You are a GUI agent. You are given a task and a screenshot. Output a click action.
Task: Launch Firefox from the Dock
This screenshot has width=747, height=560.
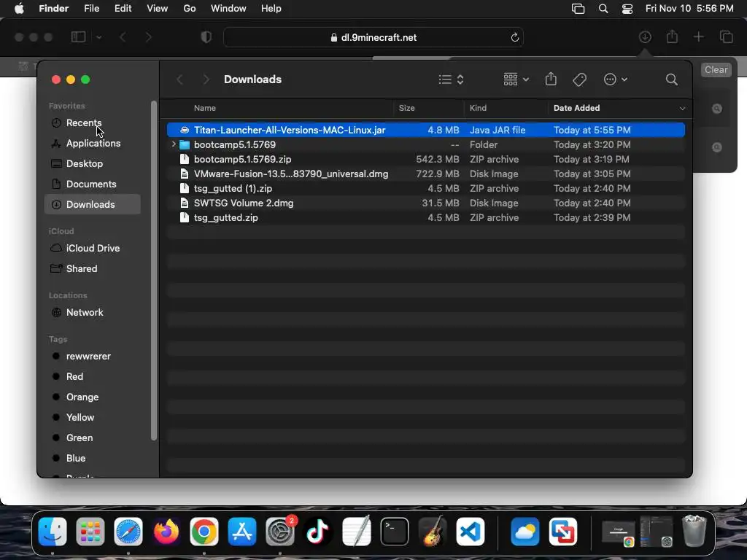166,532
